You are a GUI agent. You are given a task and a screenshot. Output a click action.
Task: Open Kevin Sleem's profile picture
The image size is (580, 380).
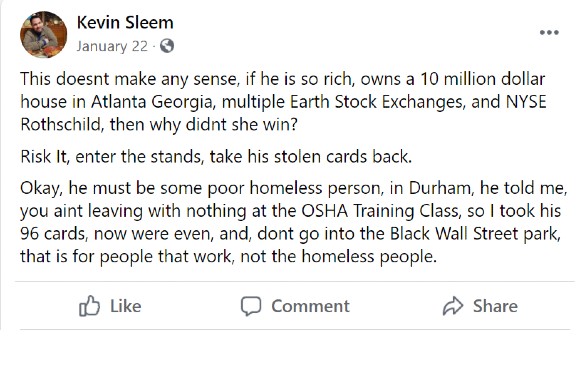44,34
